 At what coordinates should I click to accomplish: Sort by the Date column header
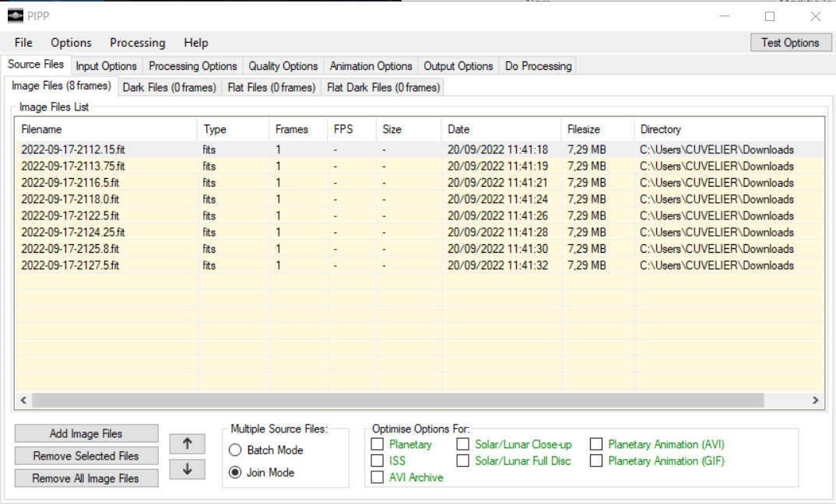(x=502, y=129)
